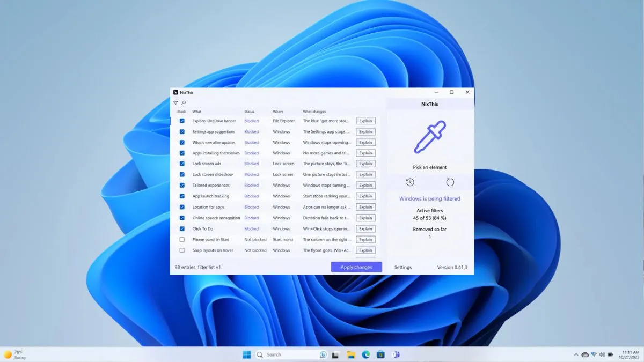Click Explain for Tailored experiences
644x362 pixels.
point(365,185)
